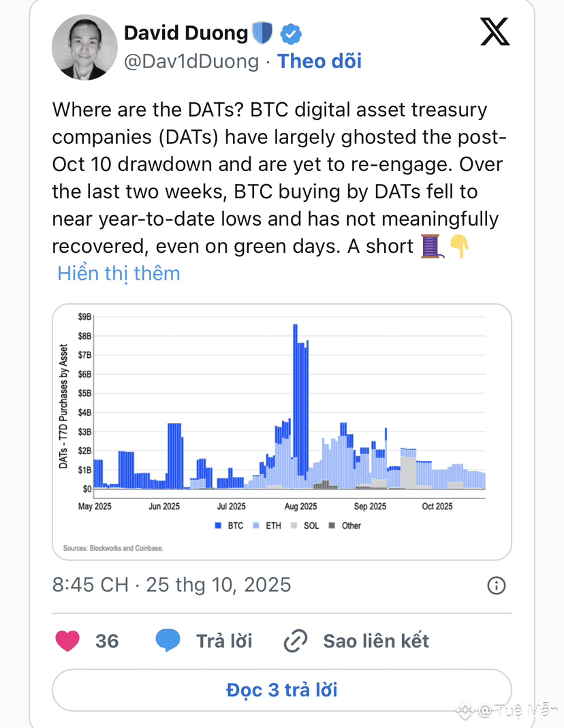
Task: Click the X logo icon
Action: click(495, 32)
